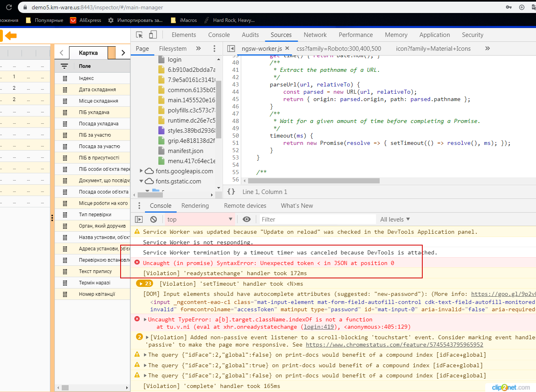536x392 pixels.
Task: Open the AliExpress bookmark
Action: point(85,20)
